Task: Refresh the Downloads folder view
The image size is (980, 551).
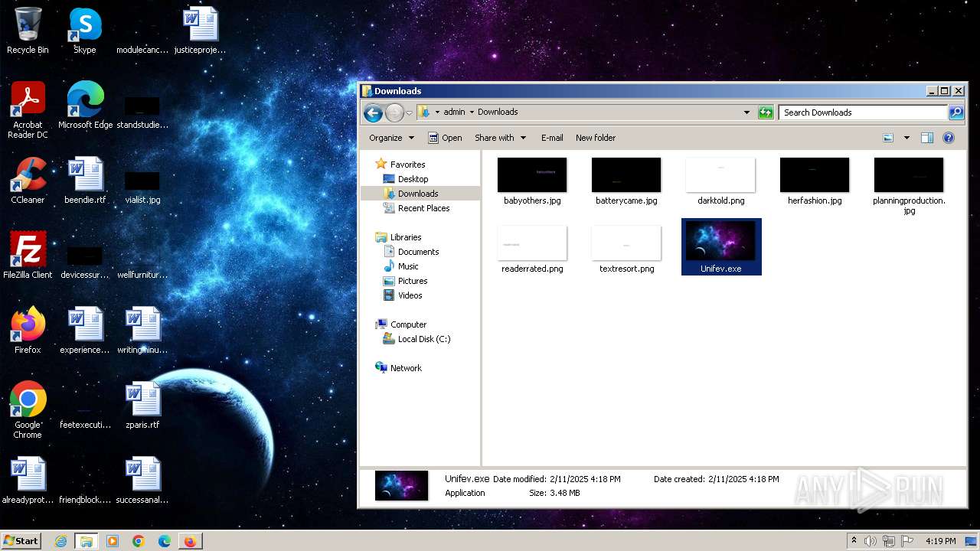Action: click(x=766, y=112)
